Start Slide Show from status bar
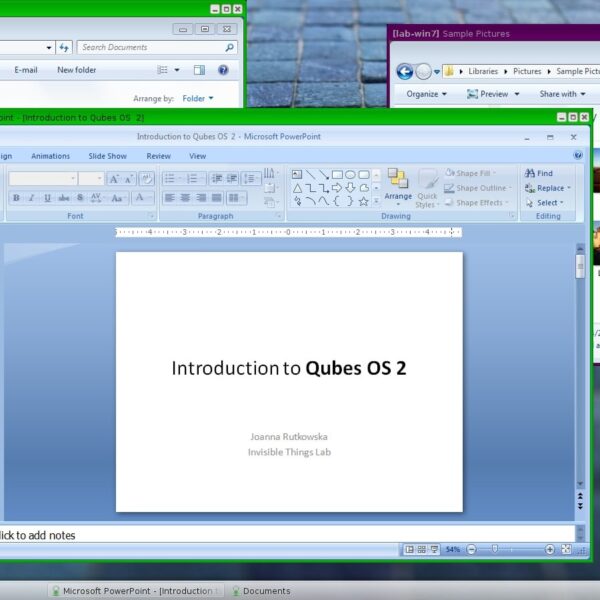The width and height of the screenshot is (600, 600). click(x=434, y=550)
